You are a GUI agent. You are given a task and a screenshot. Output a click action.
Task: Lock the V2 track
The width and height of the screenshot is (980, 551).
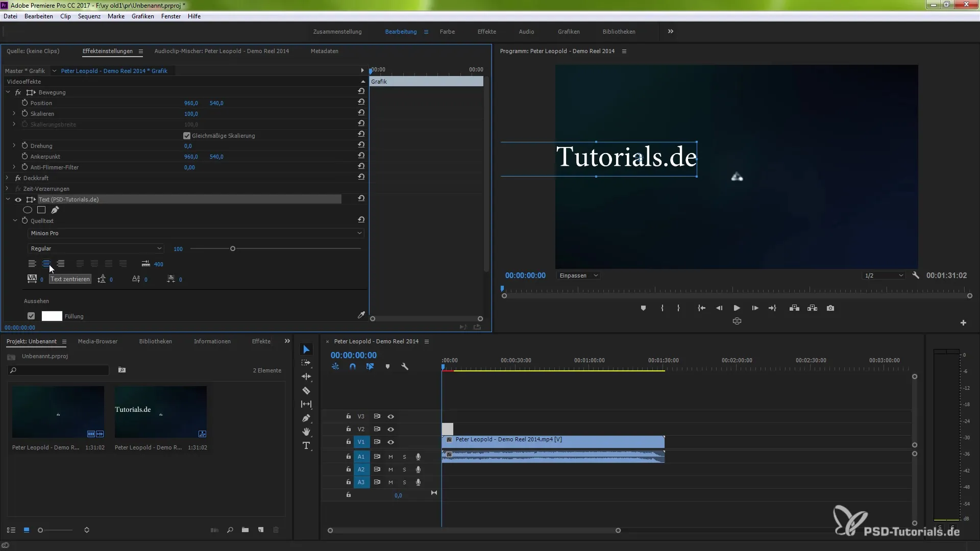point(349,429)
